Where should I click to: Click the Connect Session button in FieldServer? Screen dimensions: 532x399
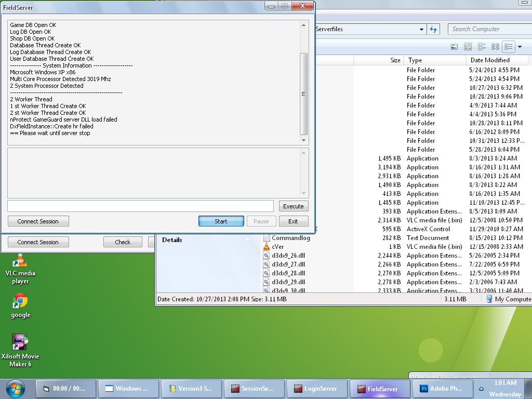point(38,221)
